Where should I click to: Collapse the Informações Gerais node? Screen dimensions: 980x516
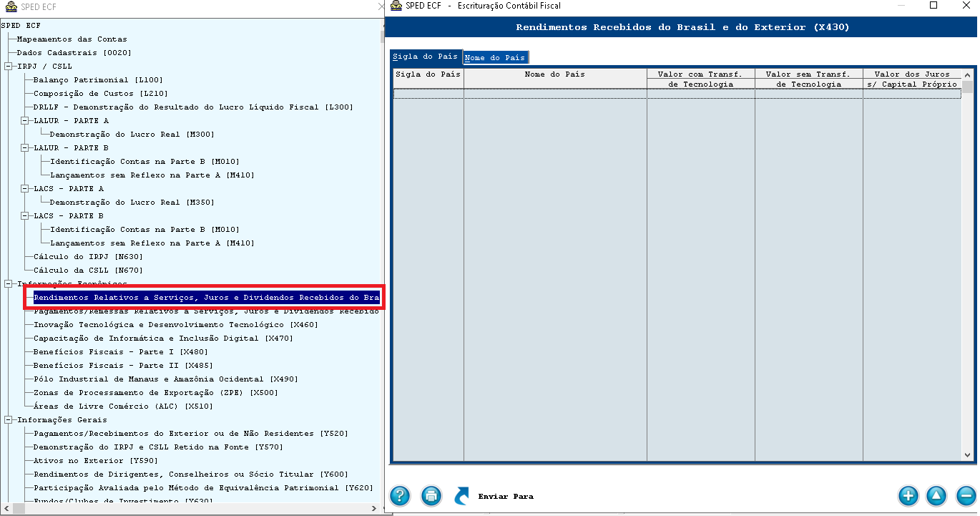tap(8, 420)
